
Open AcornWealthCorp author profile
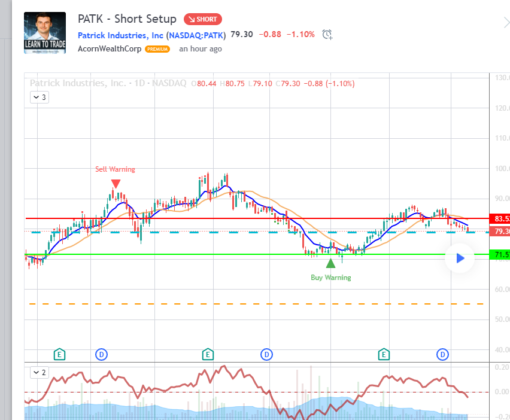click(110, 49)
